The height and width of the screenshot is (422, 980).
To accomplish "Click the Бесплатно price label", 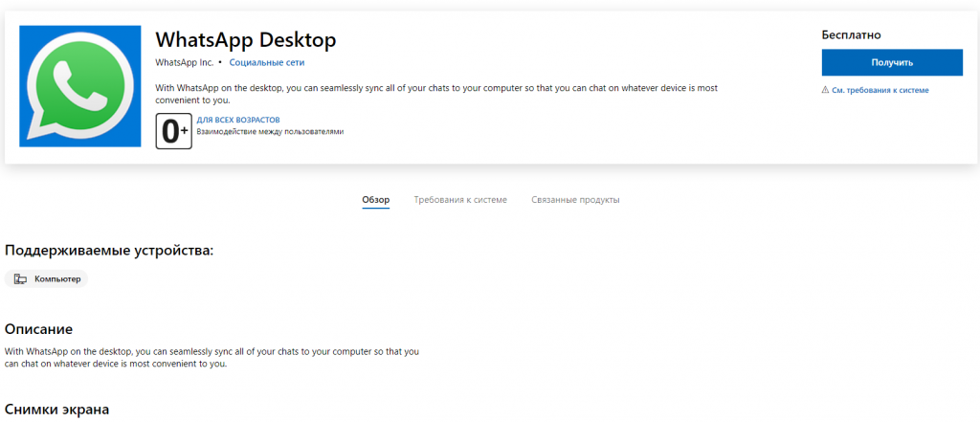I will pos(851,34).
